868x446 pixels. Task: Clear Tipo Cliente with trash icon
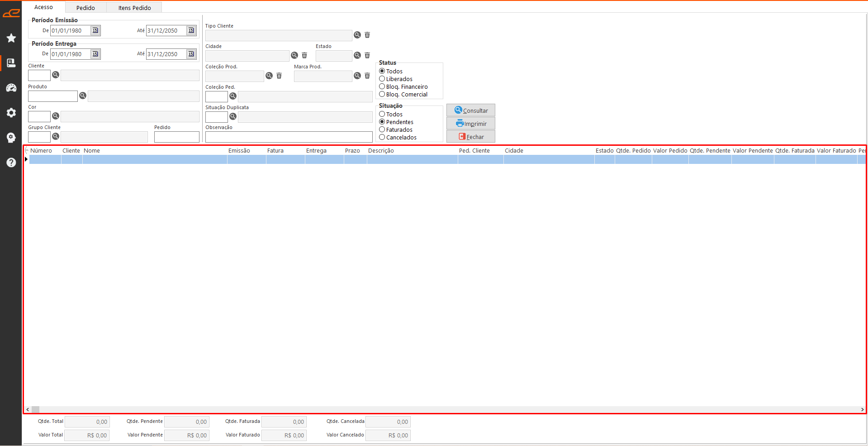(x=367, y=35)
